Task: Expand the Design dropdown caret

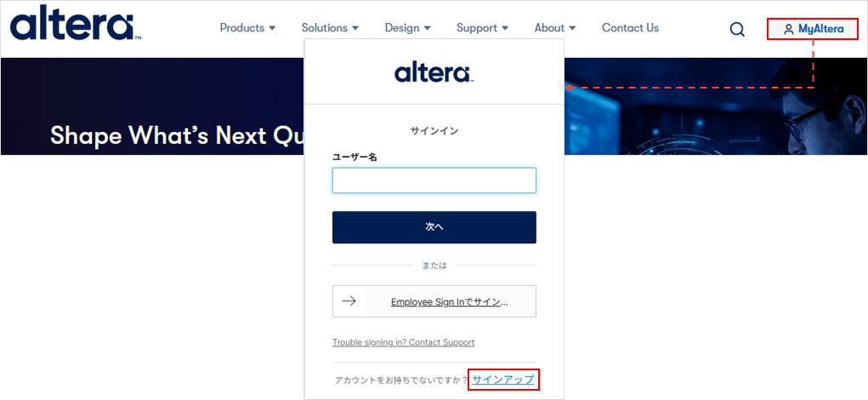Action: pyautogui.click(x=427, y=28)
